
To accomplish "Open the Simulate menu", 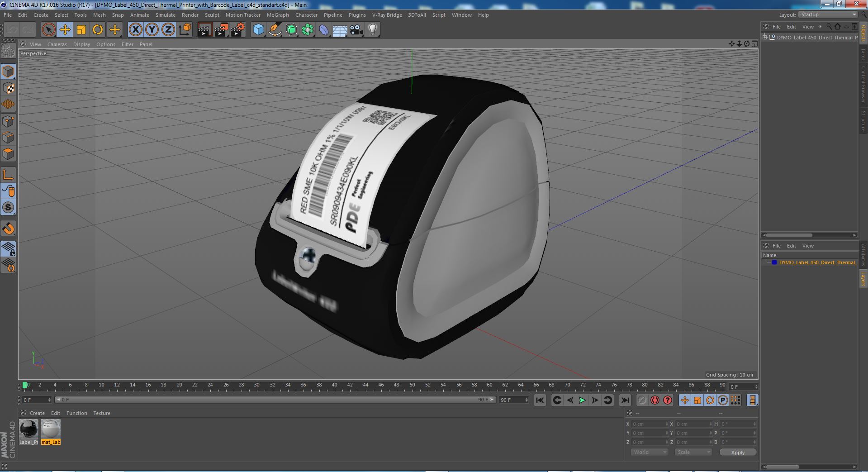I will pos(166,15).
